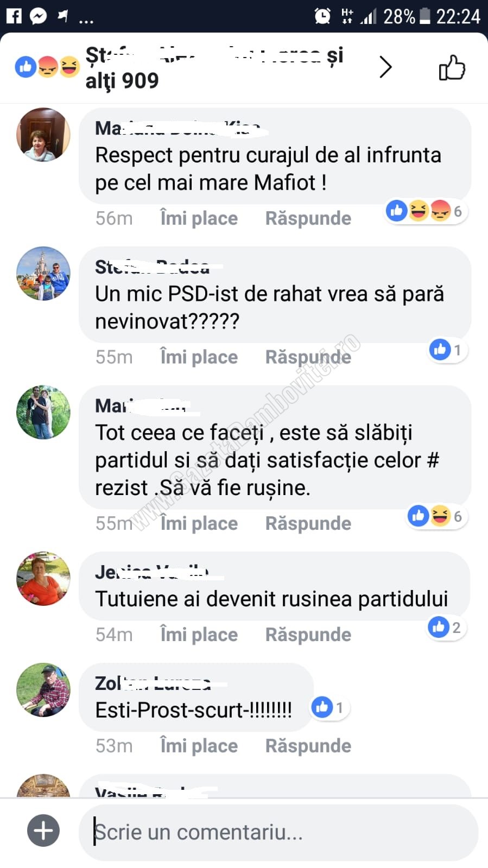This screenshot has height=868, width=488.
Task: View the like count on 'Un mic PSD-ist' comment
Action: point(448,350)
